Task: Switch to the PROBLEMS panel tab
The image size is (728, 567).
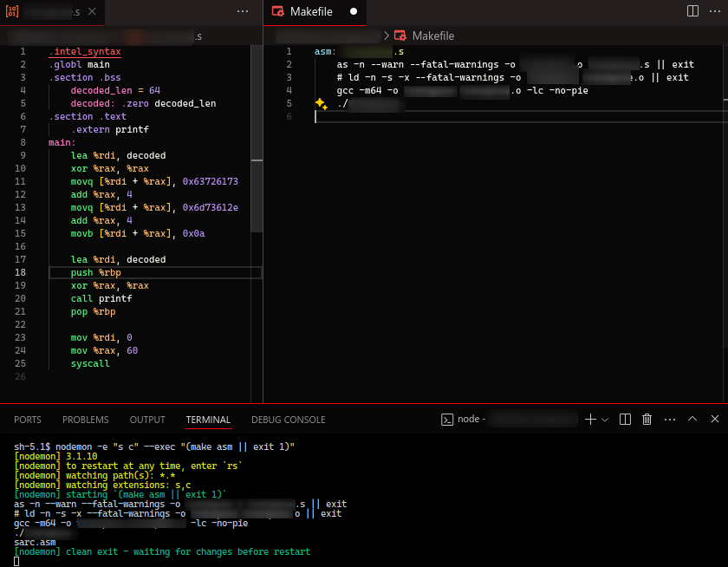Action: (85, 420)
